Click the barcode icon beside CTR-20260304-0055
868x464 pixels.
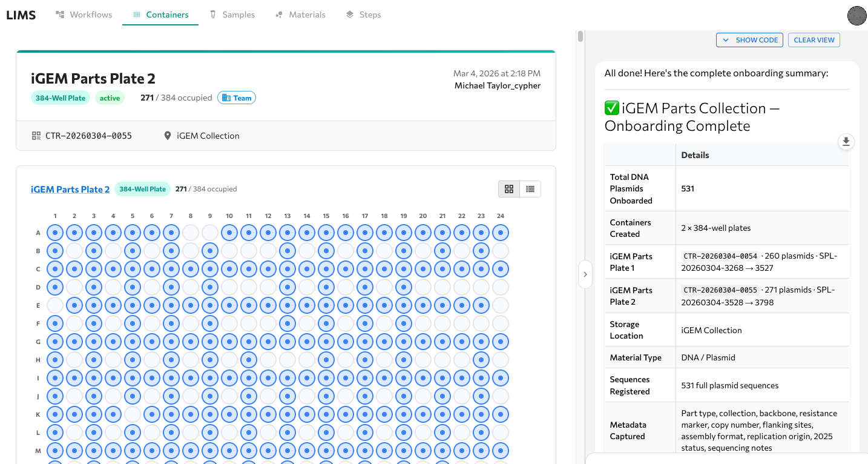36,136
